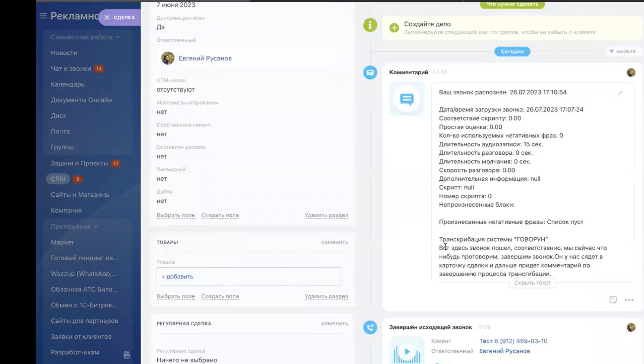This screenshot has width=644, height=364.
Task: Open the hamburger menu icon
Action: click(x=43, y=16)
